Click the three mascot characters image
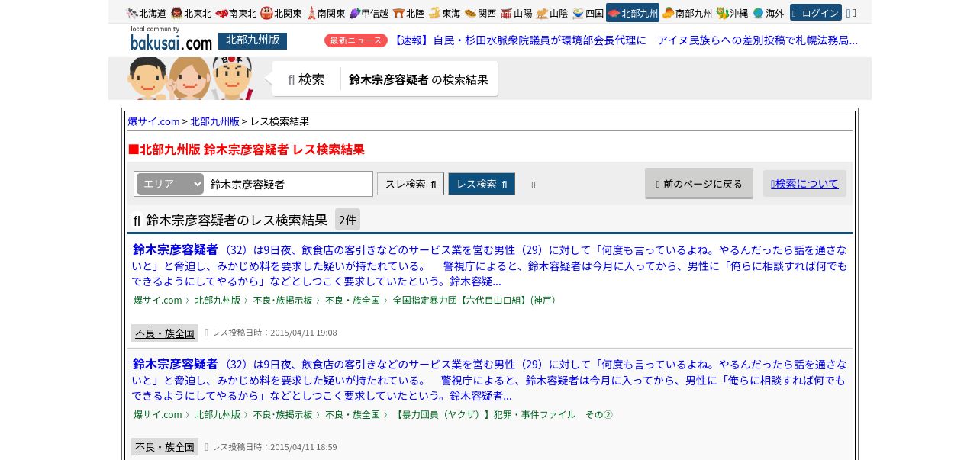980x460 pixels. point(190,79)
